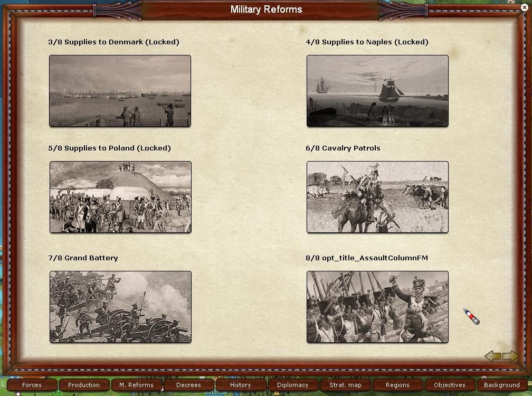Select the Grand Battery reform picture
The image size is (532, 396).
120,307
